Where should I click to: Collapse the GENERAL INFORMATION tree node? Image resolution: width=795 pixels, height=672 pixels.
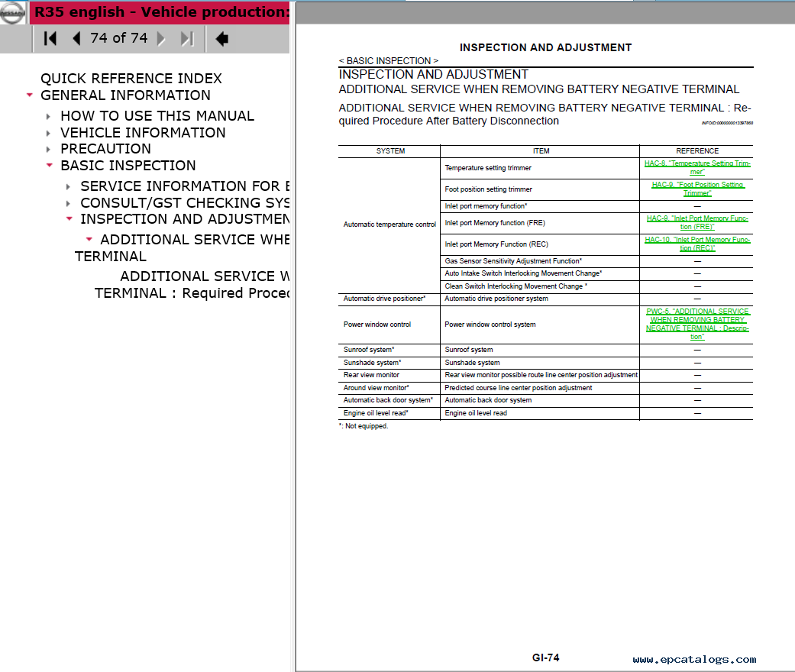click(30, 95)
